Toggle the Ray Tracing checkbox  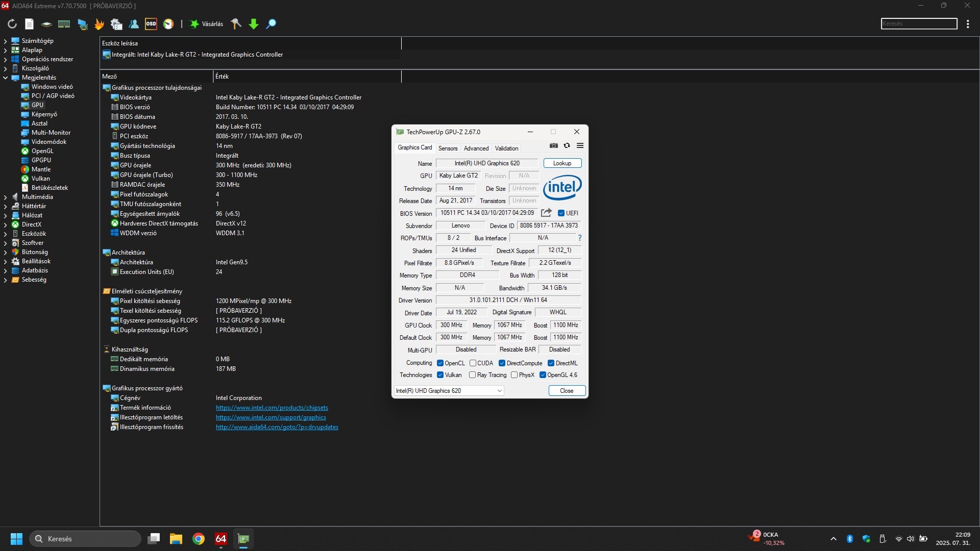473,375
